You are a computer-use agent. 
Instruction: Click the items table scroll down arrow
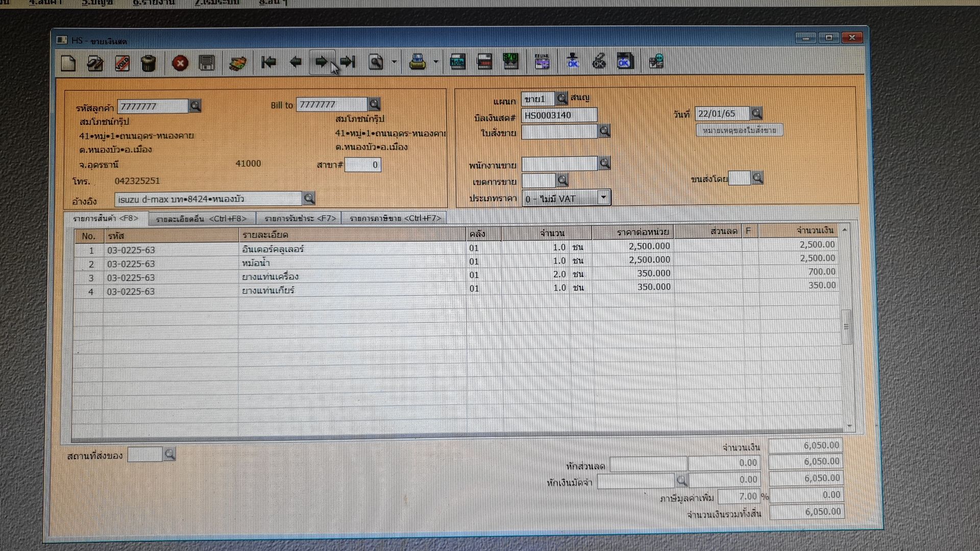tap(849, 425)
